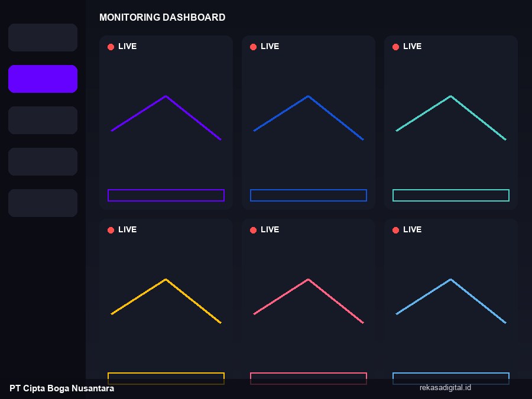Click the dark blue outlined bar under blue chart
This screenshot has height=399, width=532.
(x=309, y=195)
